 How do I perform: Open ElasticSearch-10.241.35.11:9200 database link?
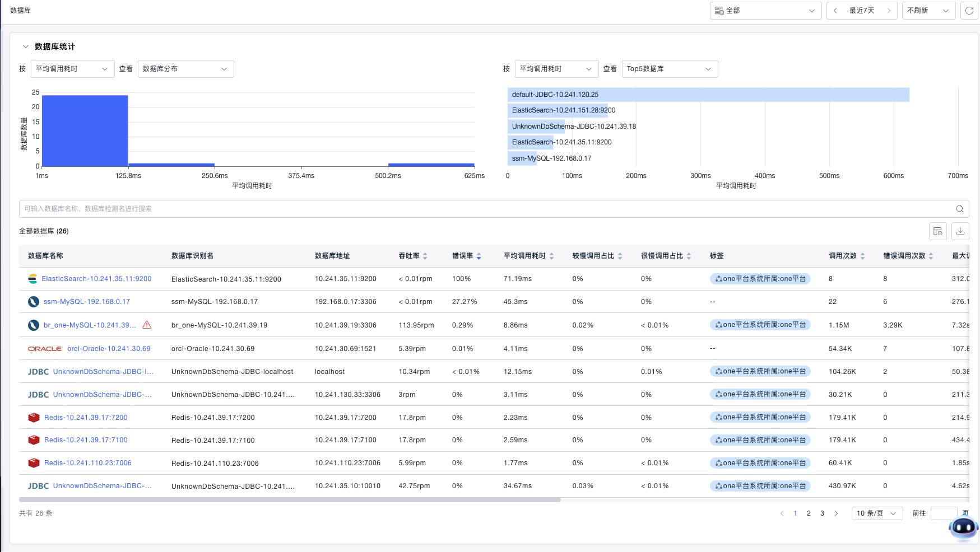[x=96, y=279]
